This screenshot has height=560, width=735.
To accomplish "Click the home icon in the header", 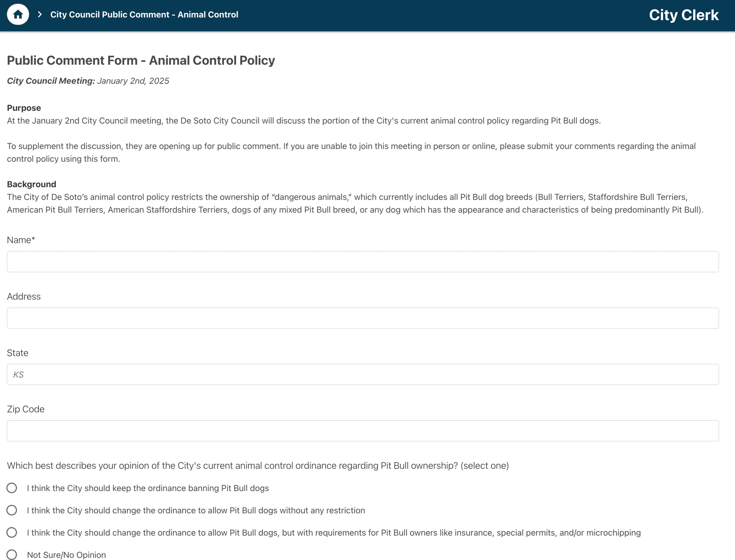I will tap(18, 15).
